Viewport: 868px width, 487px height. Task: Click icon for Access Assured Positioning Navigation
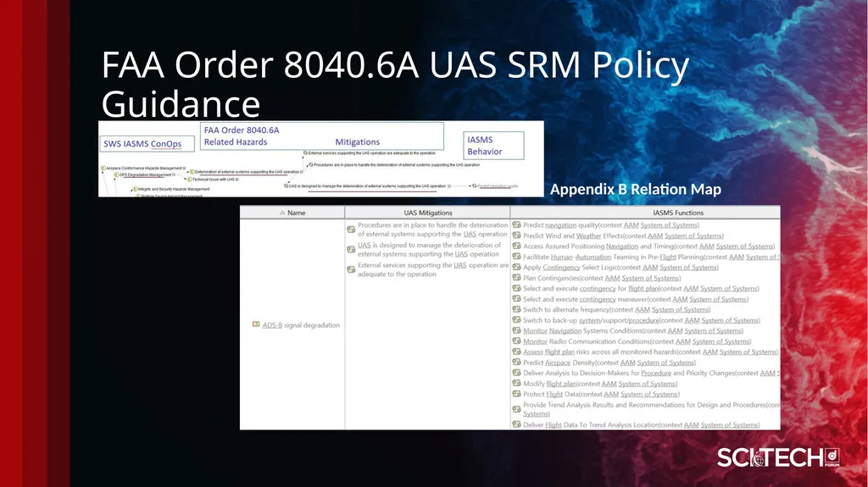[x=516, y=246]
